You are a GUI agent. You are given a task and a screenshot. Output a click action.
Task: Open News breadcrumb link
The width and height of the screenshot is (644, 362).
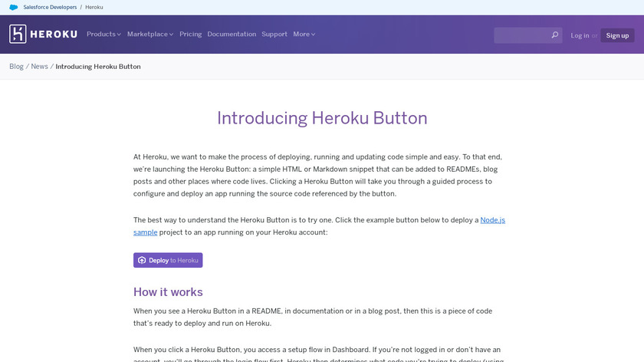[x=39, y=67]
